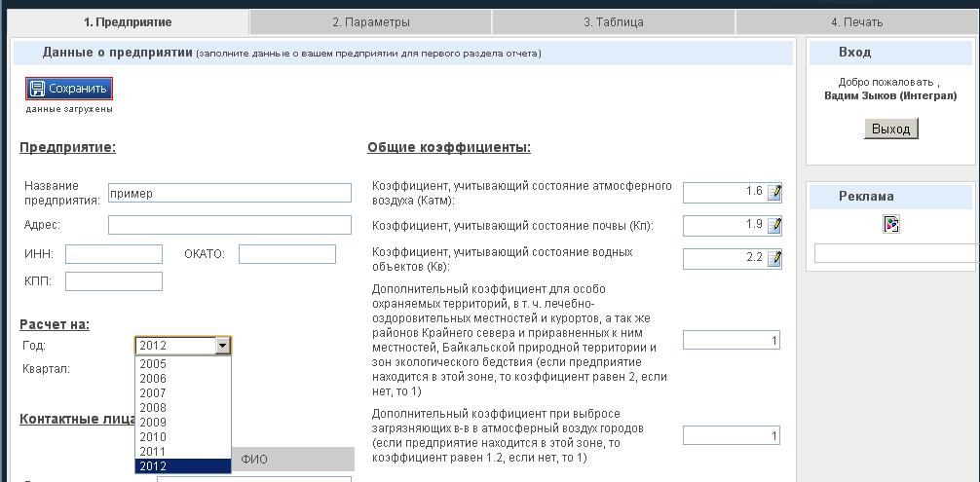Viewport: 980px width, 482px height.
Task: Click the edit icon beside the Кв coefficient
Action: click(774, 259)
